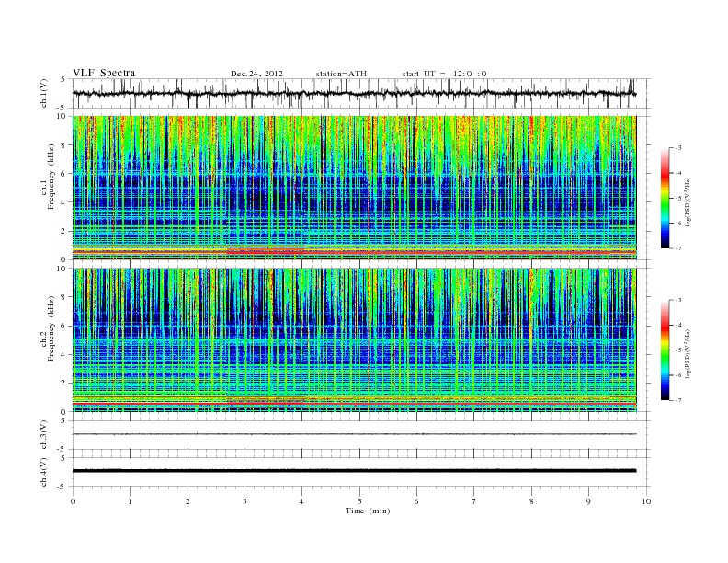Click the ch.1 voltage waveform trace panel
The height and width of the screenshot is (563, 728).
pyautogui.click(x=361, y=93)
